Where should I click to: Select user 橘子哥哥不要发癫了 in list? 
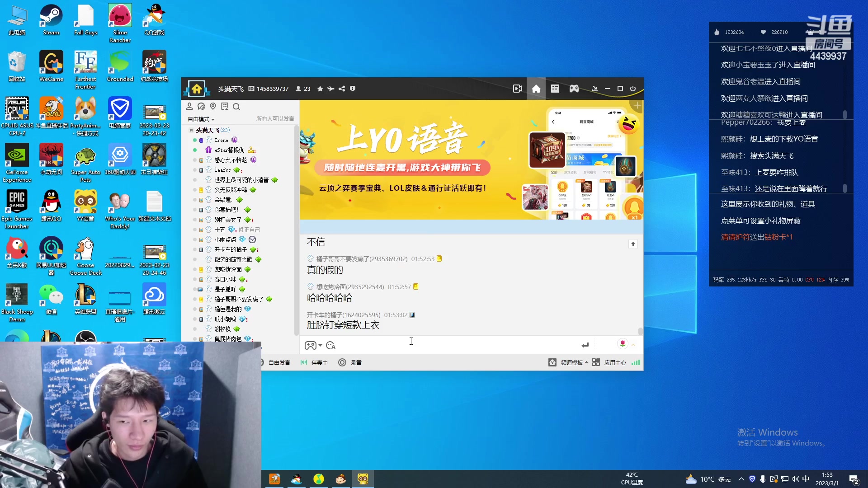[239, 299]
